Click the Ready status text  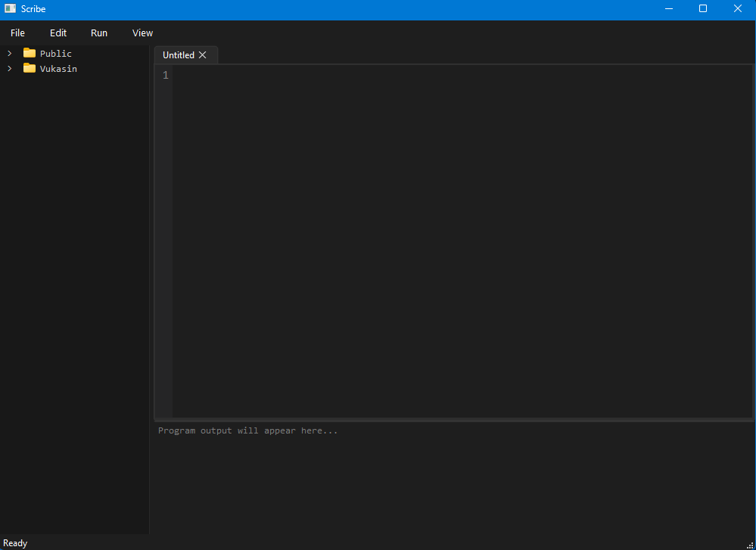15,542
